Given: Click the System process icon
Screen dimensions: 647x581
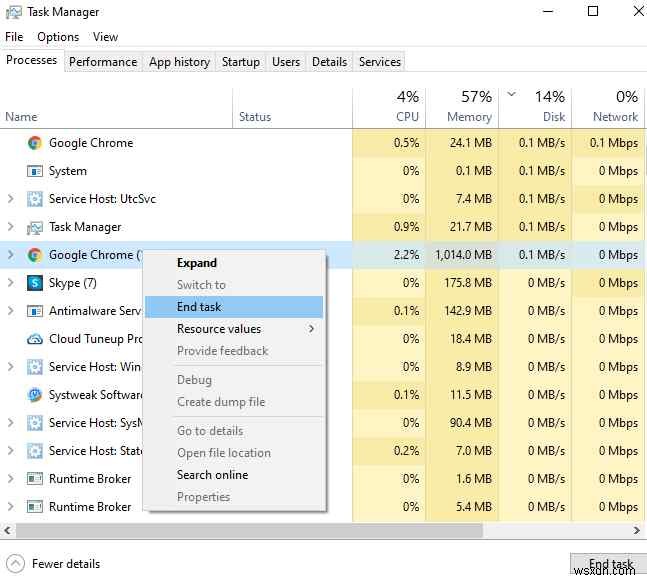Looking at the screenshot, I should coord(35,171).
